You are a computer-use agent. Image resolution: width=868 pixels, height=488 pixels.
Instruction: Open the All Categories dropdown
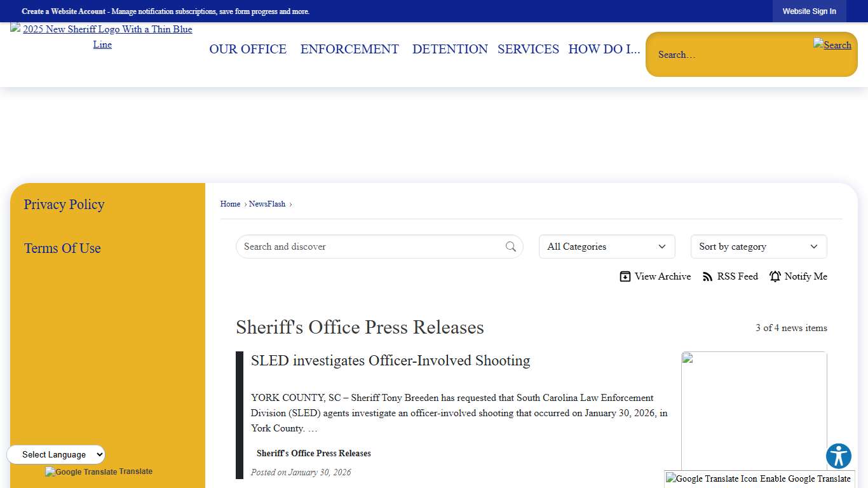point(606,247)
